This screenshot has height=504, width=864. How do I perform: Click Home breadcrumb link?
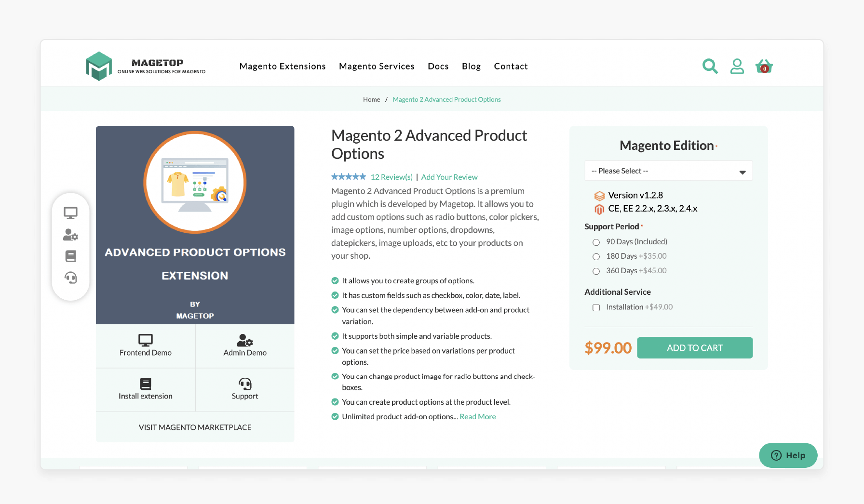tap(371, 99)
